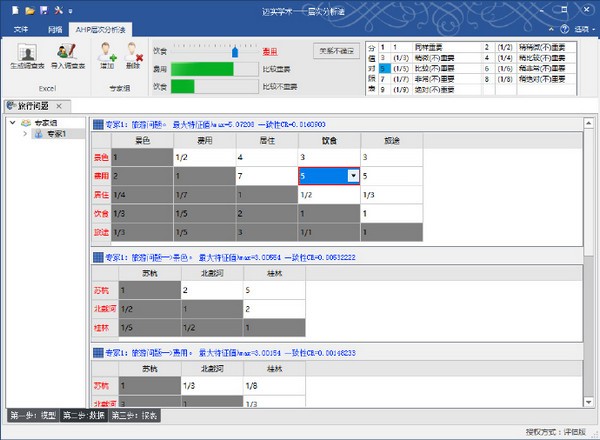Screen dimensions: 600x440
Task: Click the open folder icon in title bar
Action: click(31, 9)
